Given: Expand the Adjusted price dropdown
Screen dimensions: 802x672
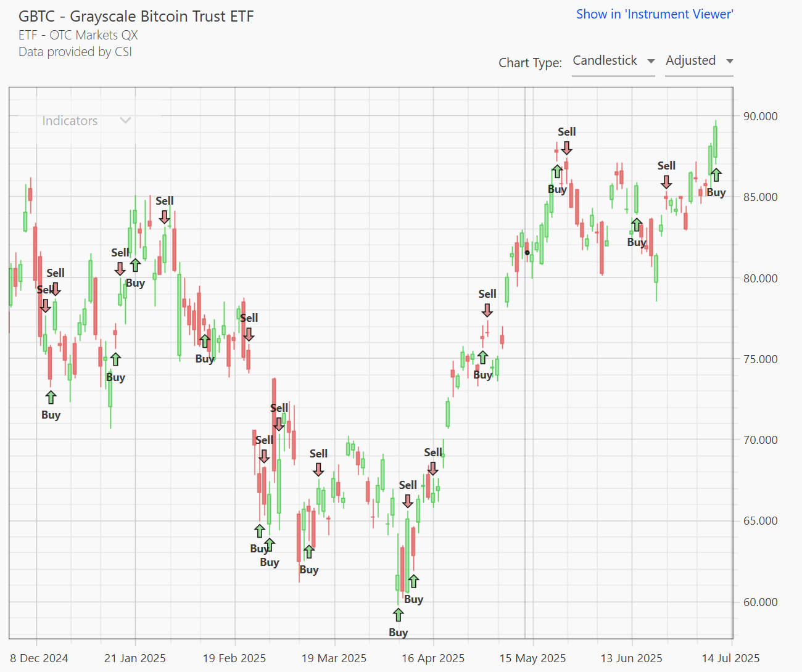Looking at the screenshot, I should tap(699, 61).
